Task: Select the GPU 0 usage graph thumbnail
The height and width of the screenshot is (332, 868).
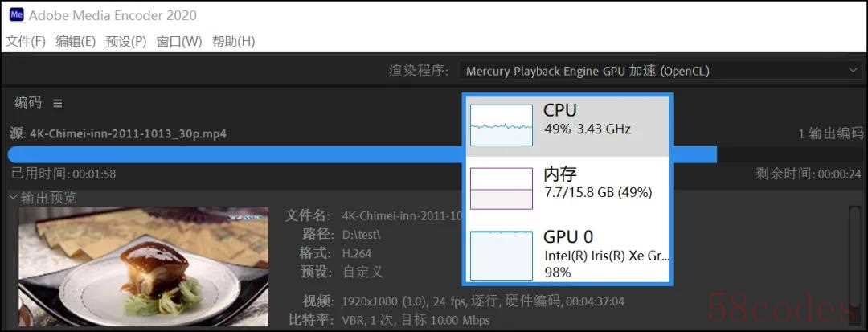Action: (502, 255)
